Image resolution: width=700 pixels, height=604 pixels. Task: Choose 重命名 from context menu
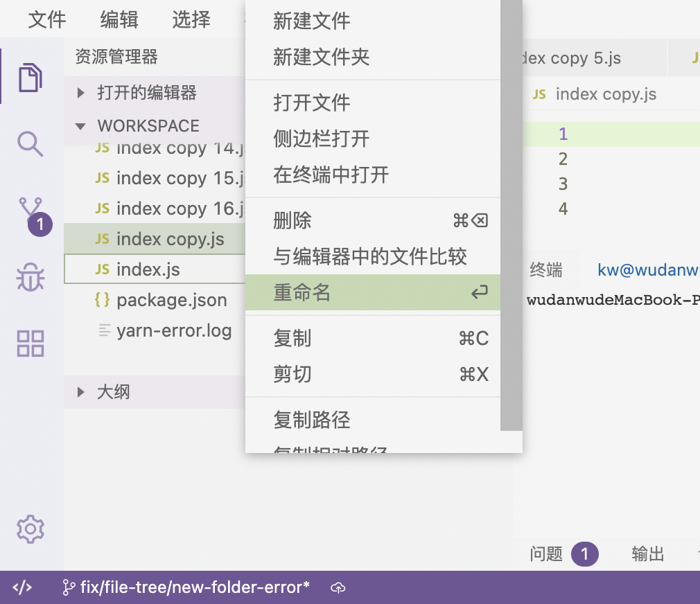point(373,292)
